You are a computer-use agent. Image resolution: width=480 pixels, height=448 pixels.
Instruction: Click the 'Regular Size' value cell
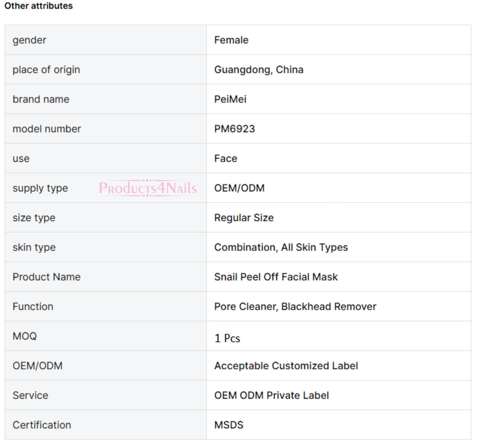point(244,218)
